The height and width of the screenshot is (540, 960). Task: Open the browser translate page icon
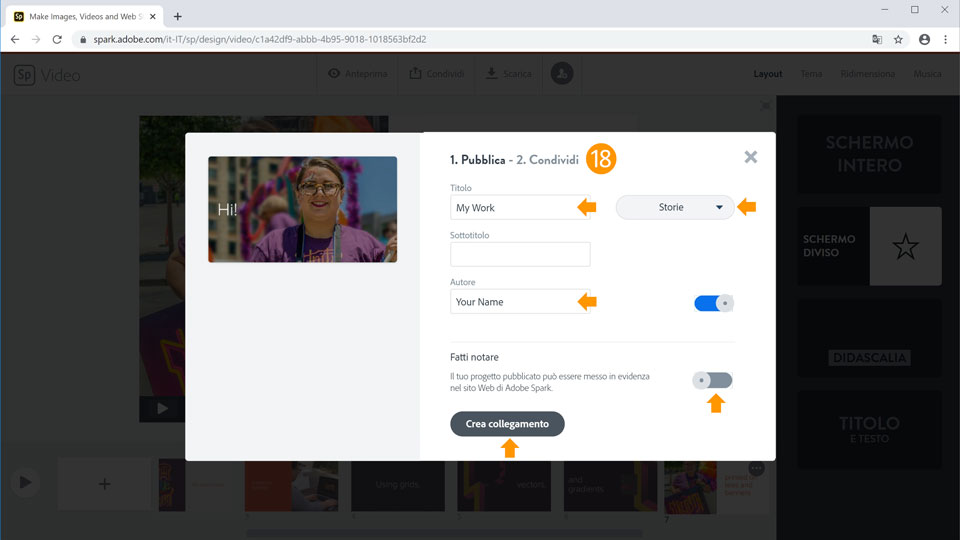(x=877, y=39)
